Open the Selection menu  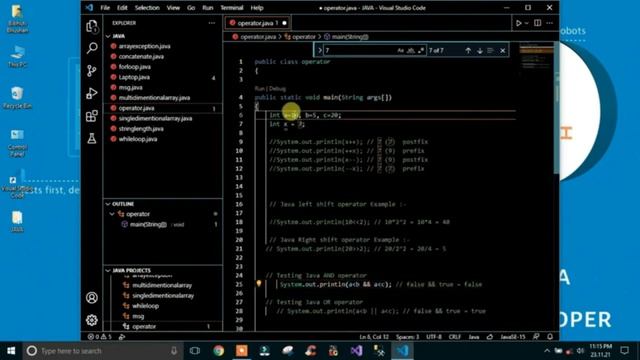(x=147, y=8)
